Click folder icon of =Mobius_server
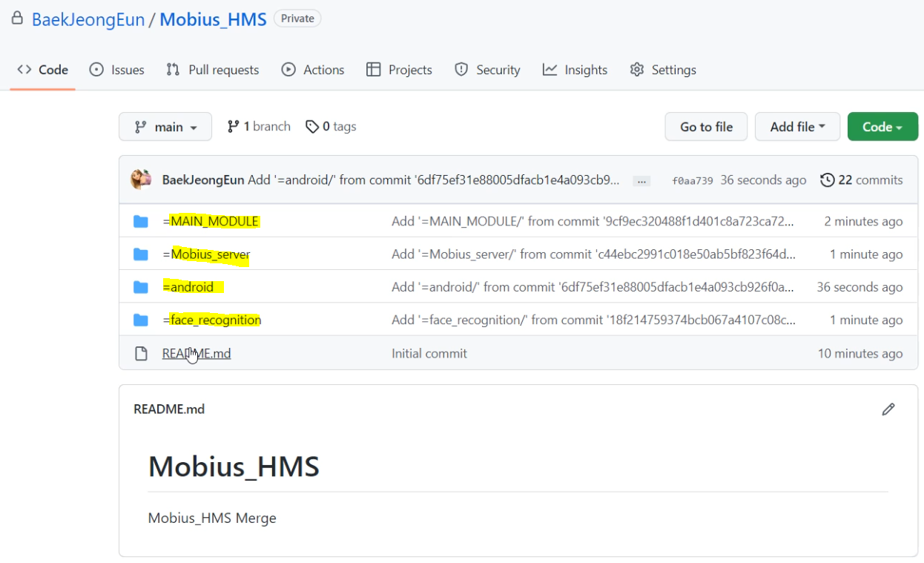Image resolution: width=924 pixels, height=563 pixels. point(141,254)
